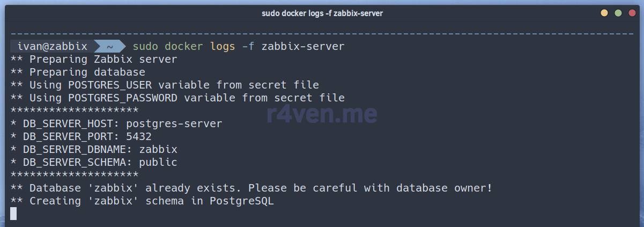Click the r4ven.me watermark text
Screen dimensions: 644x227
(322, 114)
